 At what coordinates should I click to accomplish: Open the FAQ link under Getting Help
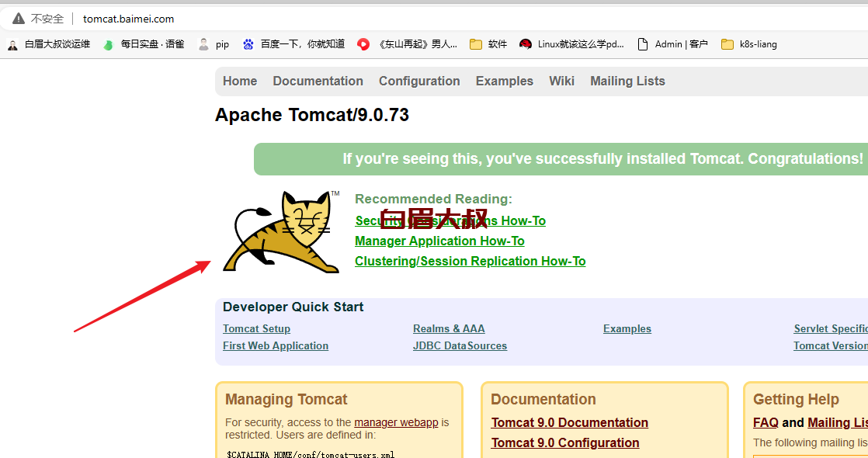point(766,422)
